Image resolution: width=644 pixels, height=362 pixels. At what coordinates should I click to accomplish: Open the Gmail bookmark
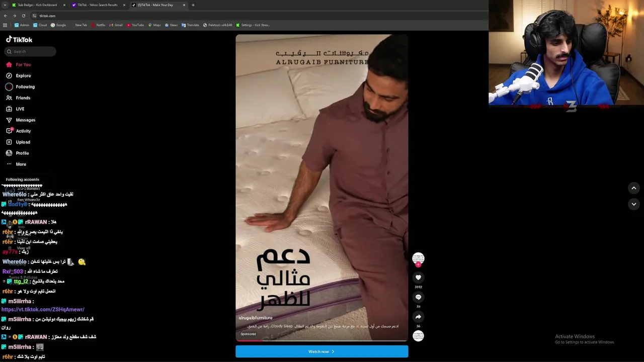coord(116,25)
